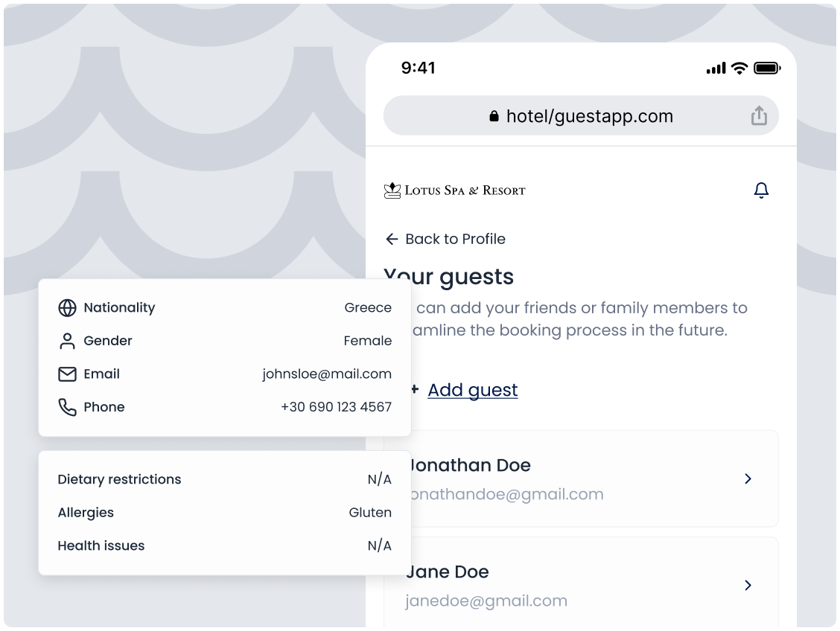840x631 pixels.
Task: Click the envelope icon next to Email
Action: 67,374
